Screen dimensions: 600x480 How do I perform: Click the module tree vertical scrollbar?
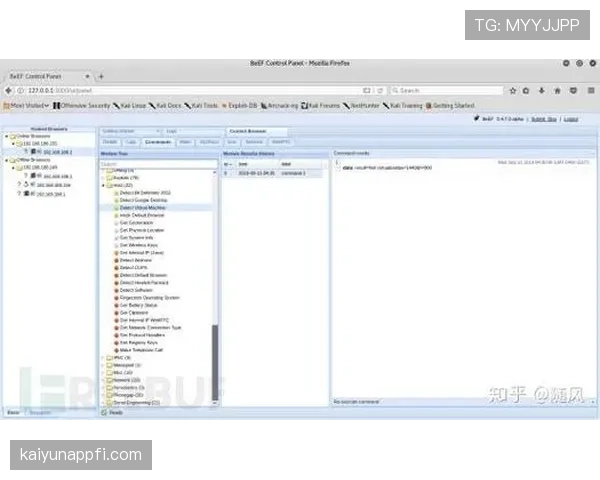click(x=215, y=360)
